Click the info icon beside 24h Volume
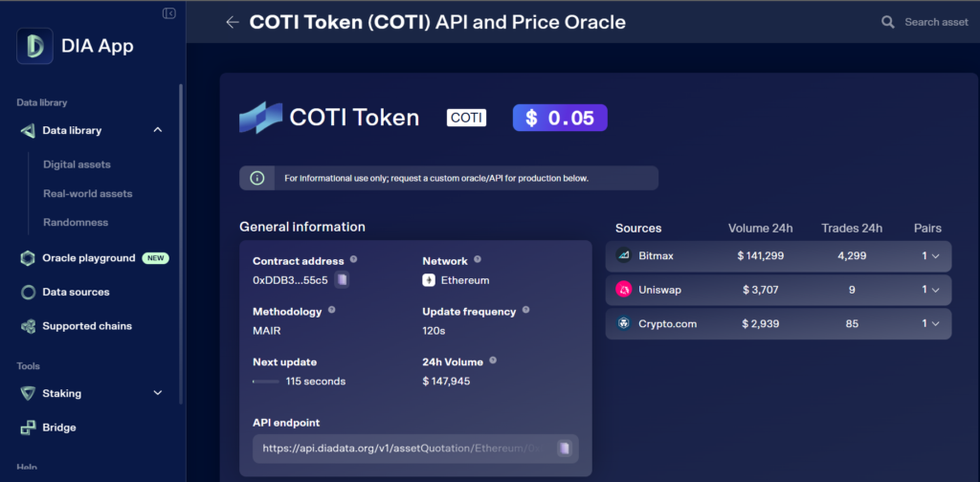The height and width of the screenshot is (482, 980). point(493,361)
